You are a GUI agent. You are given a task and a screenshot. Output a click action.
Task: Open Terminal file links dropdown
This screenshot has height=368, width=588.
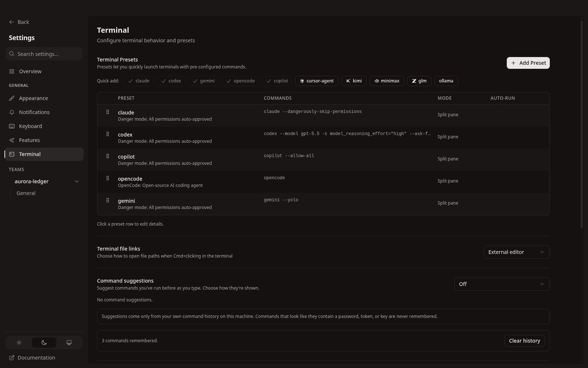click(x=516, y=252)
